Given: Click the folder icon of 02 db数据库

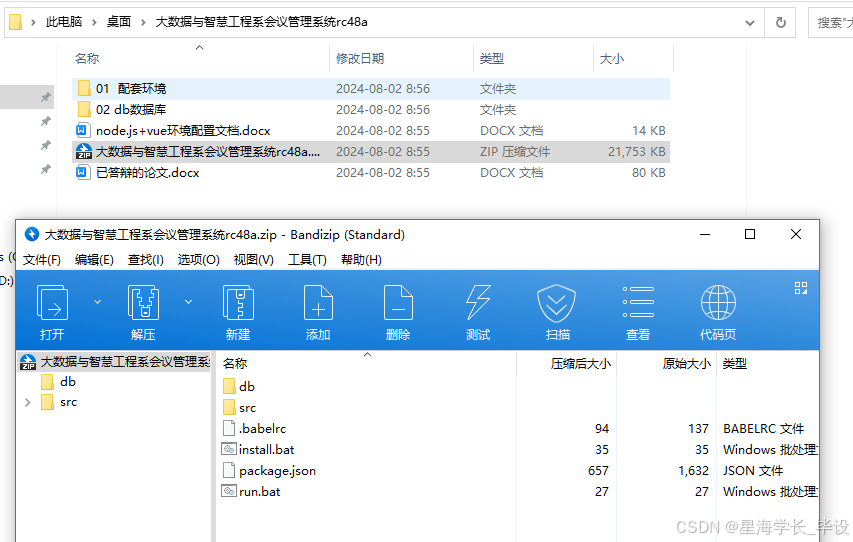Looking at the screenshot, I should tap(84, 109).
